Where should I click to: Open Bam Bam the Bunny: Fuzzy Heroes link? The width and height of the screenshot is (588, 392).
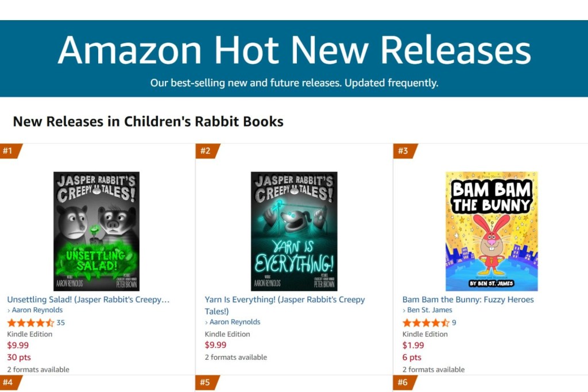click(x=468, y=300)
